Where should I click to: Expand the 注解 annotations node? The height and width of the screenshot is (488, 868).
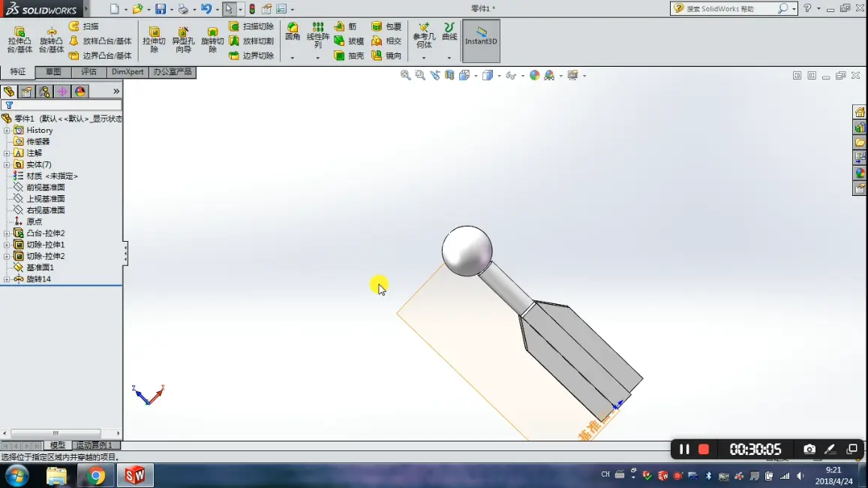click(7, 153)
